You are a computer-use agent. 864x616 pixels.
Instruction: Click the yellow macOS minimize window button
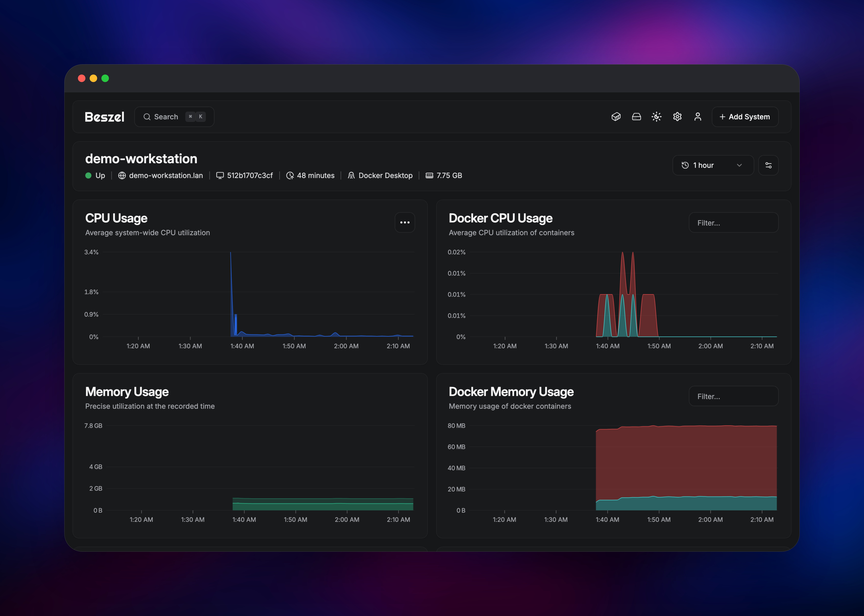click(x=93, y=78)
